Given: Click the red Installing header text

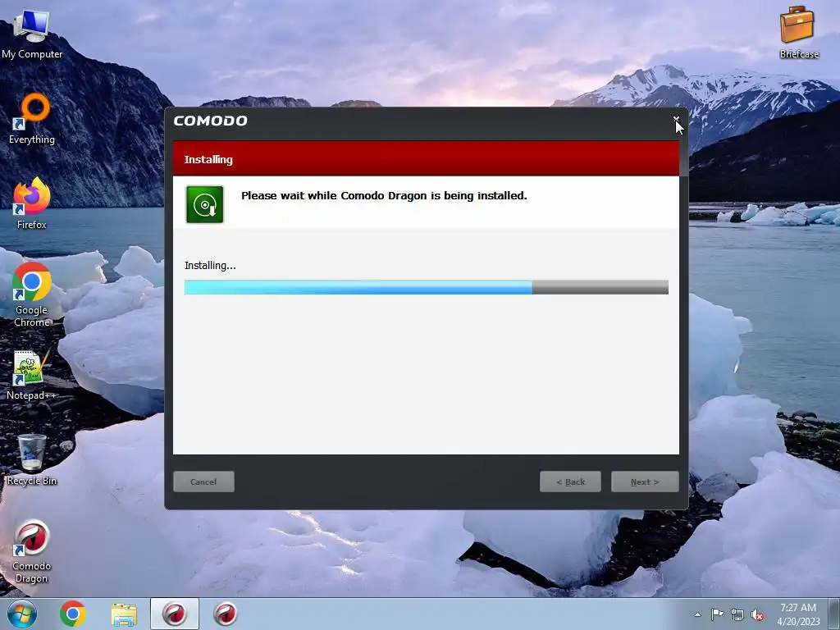Looking at the screenshot, I should pyautogui.click(x=208, y=159).
